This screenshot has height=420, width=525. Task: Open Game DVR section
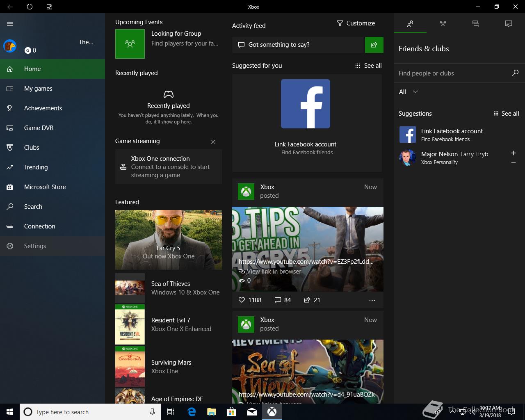[x=52, y=128]
